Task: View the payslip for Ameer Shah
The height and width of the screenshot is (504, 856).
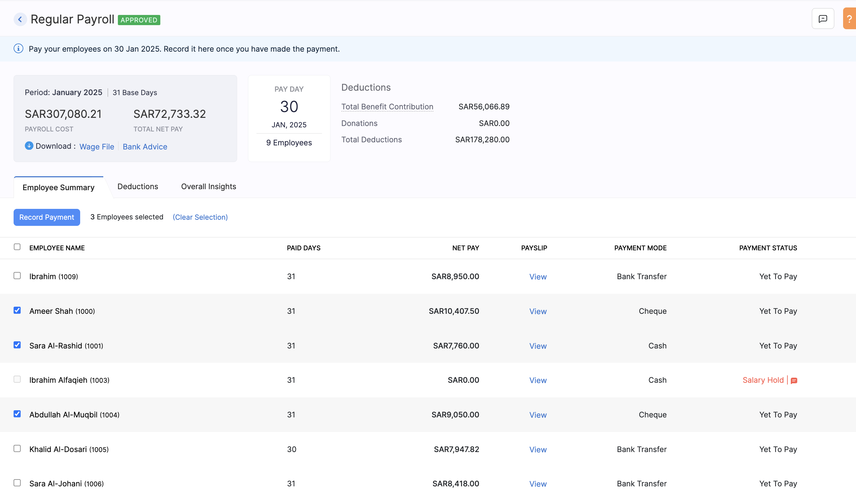Action: [x=538, y=311]
